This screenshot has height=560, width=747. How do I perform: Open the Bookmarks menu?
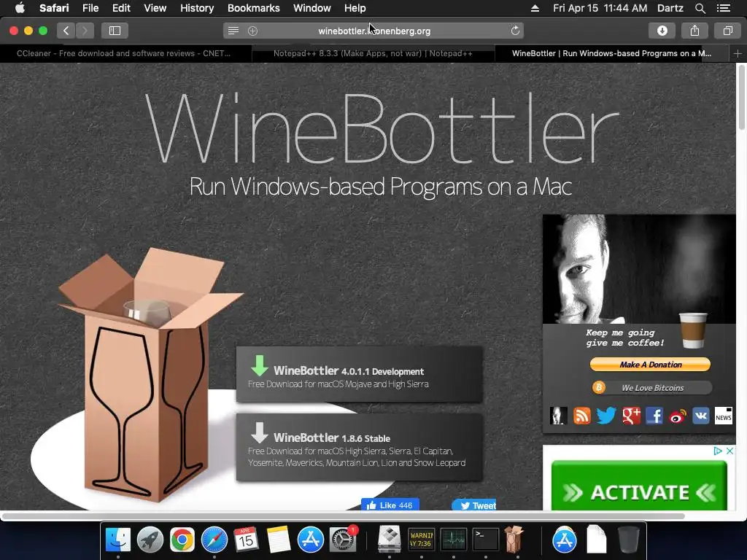(253, 8)
